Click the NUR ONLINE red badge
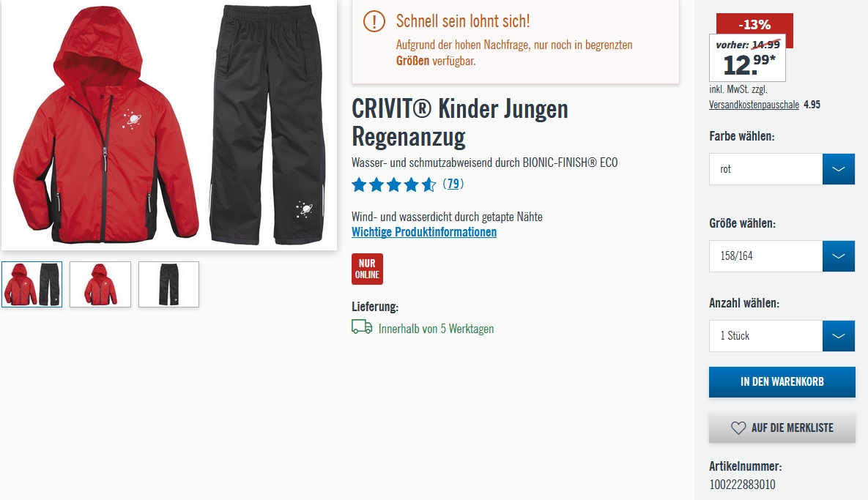 click(x=367, y=269)
